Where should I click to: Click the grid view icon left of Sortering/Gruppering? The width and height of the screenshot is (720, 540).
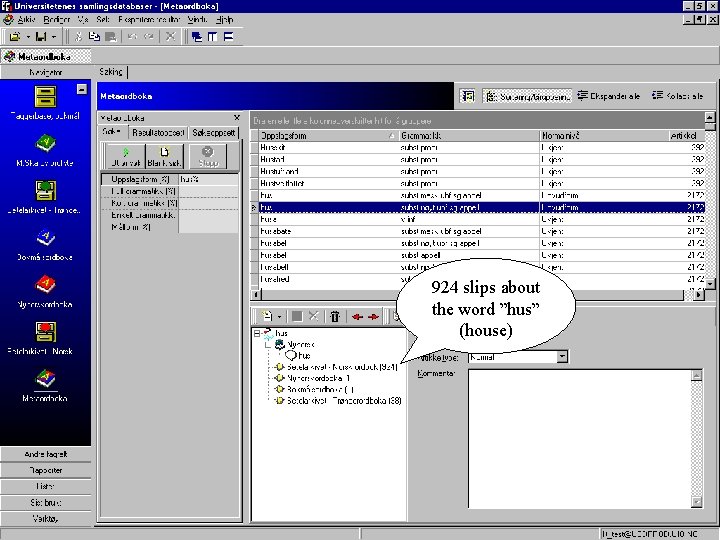click(468, 96)
